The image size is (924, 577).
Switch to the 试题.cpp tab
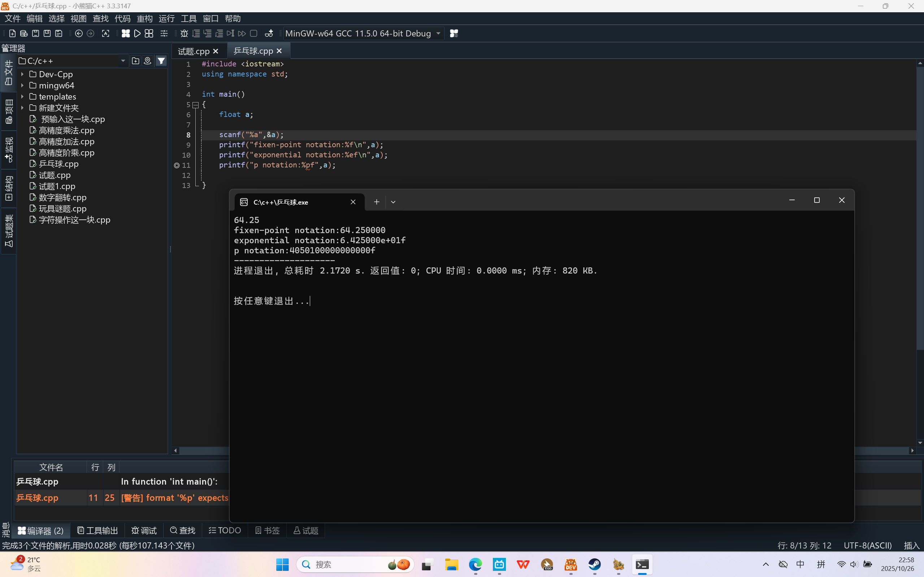pyautogui.click(x=194, y=51)
